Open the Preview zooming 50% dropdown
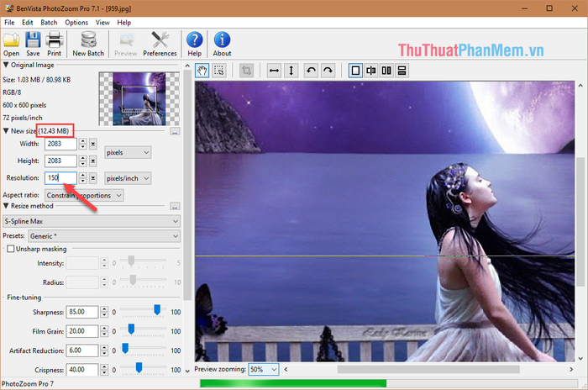This screenshot has width=588, height=390. tap(263, 369)
